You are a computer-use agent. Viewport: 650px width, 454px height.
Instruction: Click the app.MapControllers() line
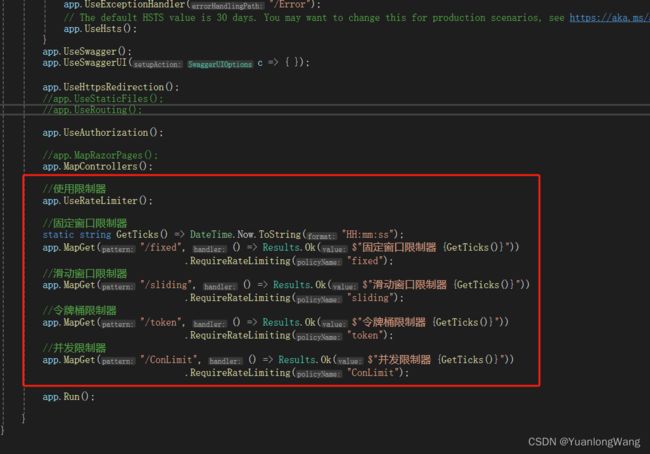click(97, 166)
